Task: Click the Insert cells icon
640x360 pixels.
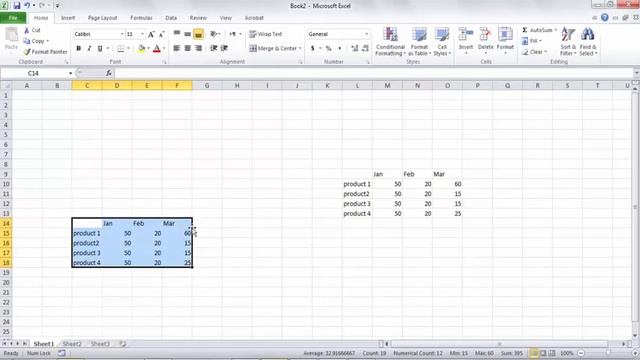Action: point(465,34)
